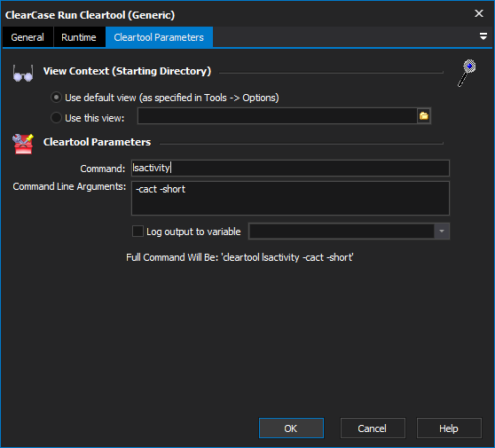Image resolution: width=495 pixels, height=448 pixels.
Task: Select Use default view radio button
Action: tap(56, 98)
